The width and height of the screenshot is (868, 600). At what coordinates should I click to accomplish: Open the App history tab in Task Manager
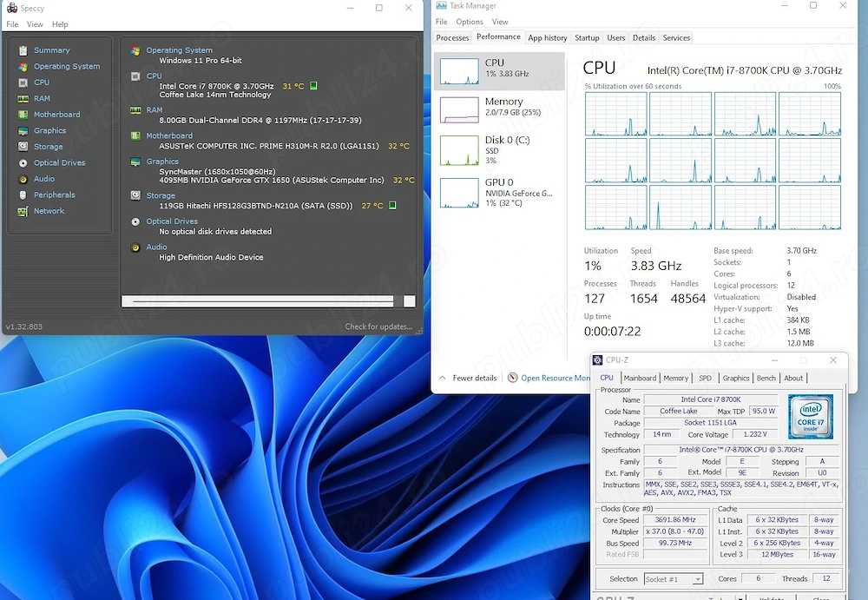pyautogui.click(x=547, y=37)
